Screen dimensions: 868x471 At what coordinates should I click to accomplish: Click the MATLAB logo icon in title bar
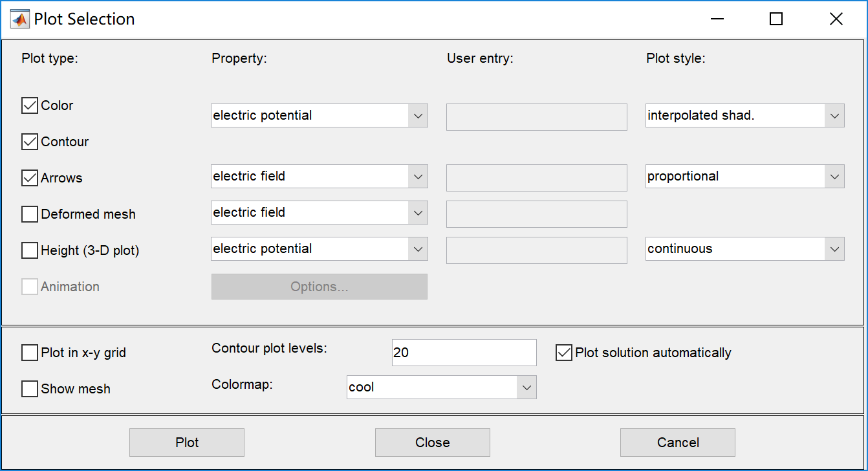click(x=20, y=19)
